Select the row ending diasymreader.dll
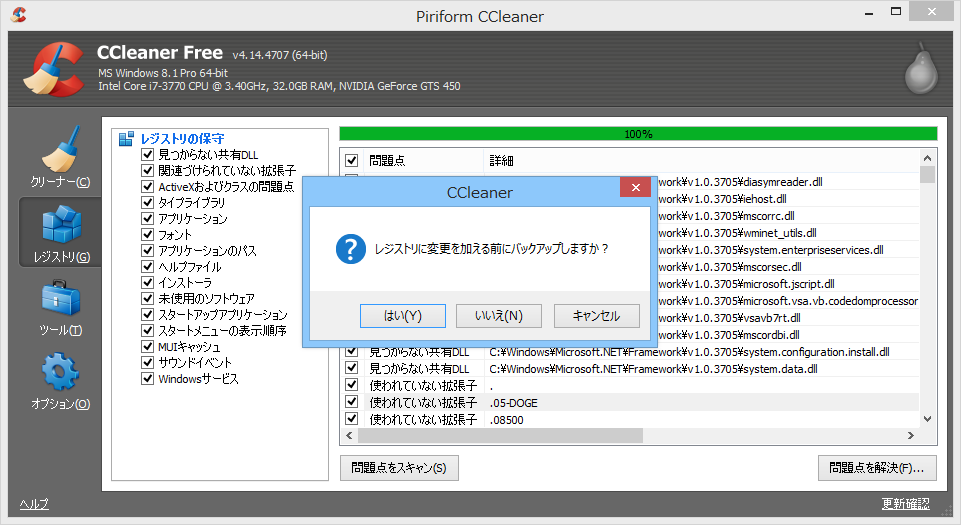This screenshot has width=961, height=525. point(788,182)
